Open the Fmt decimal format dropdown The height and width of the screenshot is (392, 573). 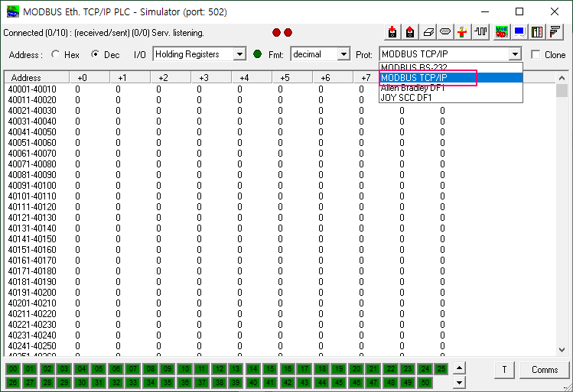pyautogui.click(x=343, y=54)
